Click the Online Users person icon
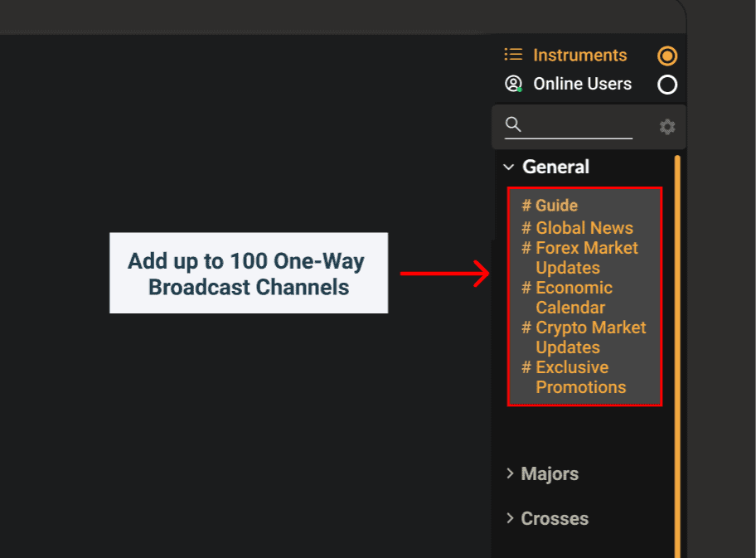Screen dimensions: 756x558 click(x=513, y=84)
